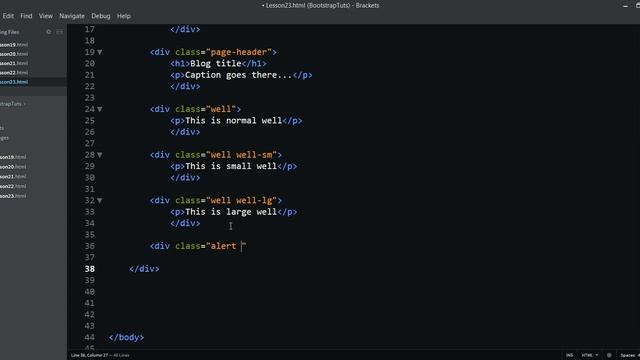Toggle INS insert/overwrite mode indicator
Screen dimensions: 640x360
coord(569,355)
